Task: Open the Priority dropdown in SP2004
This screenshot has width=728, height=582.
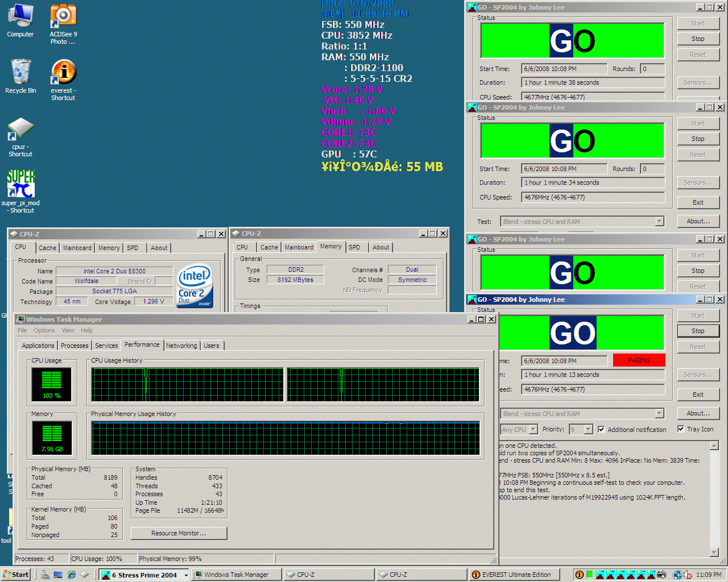Action: coord(588,429)
